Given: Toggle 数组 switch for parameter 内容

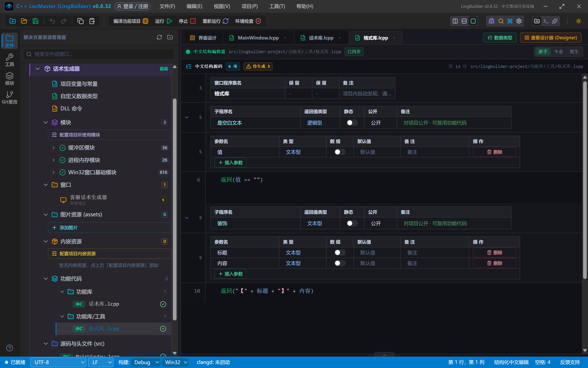Looking at the screenshot, I should click(x=340, y=263).
